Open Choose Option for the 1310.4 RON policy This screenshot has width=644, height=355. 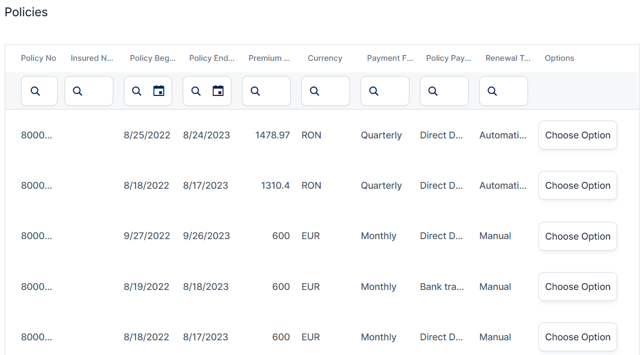point(577,186)
